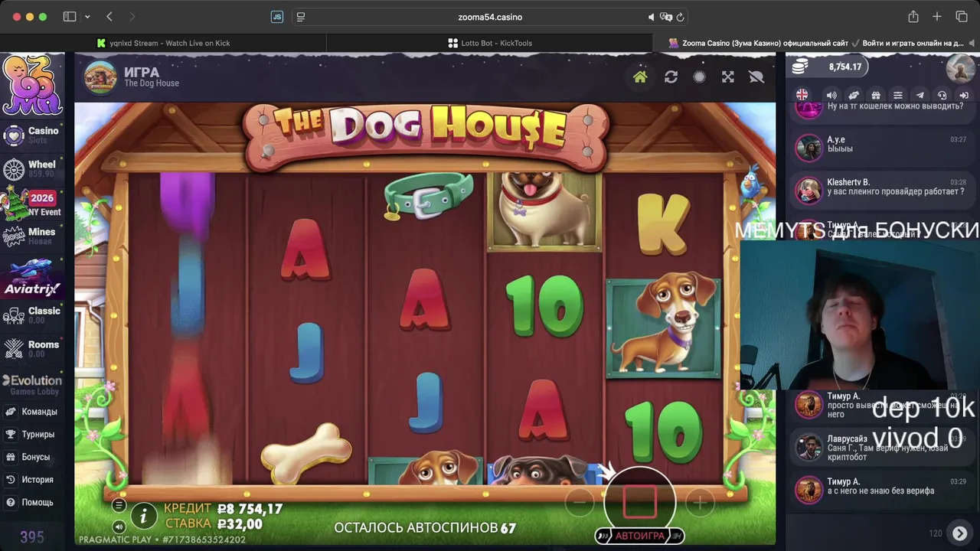Click Kleshertv B. username in chat

pyautogui.click(x=848, y=182)
